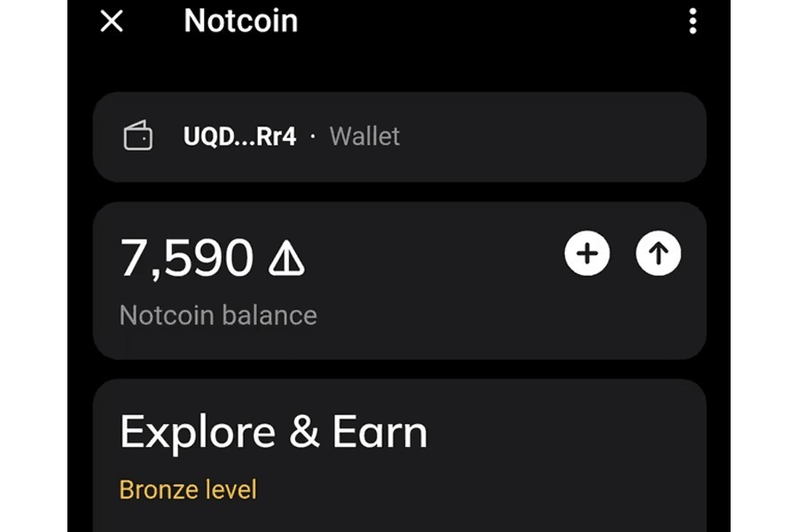Click the UQD...Rr4 wallet address

[x=239, y=137]
